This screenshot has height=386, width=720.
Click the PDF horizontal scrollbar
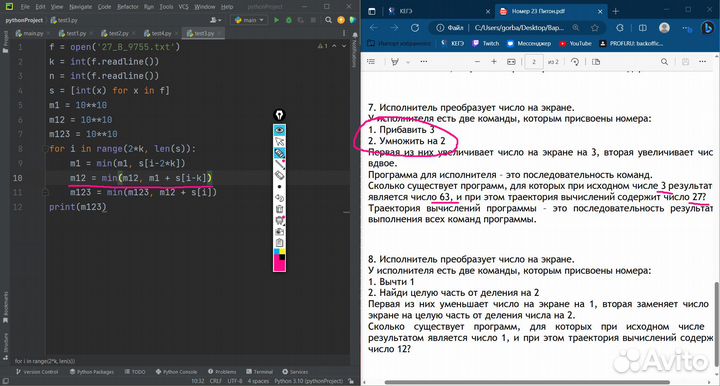point(527,382)
